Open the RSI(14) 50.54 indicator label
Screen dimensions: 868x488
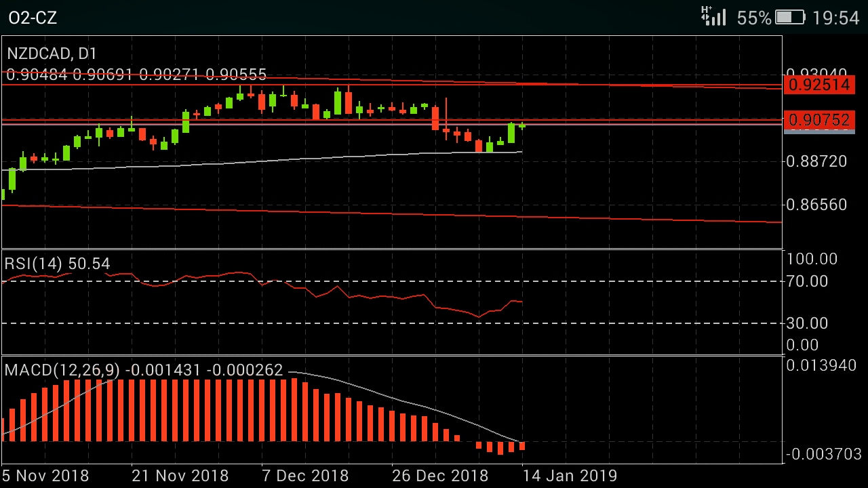coord(57,264)
